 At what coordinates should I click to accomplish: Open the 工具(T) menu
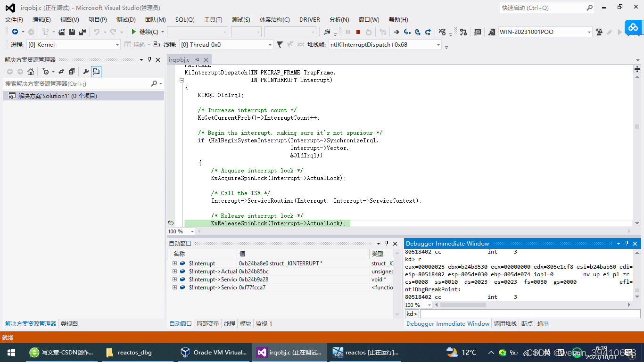213,19
